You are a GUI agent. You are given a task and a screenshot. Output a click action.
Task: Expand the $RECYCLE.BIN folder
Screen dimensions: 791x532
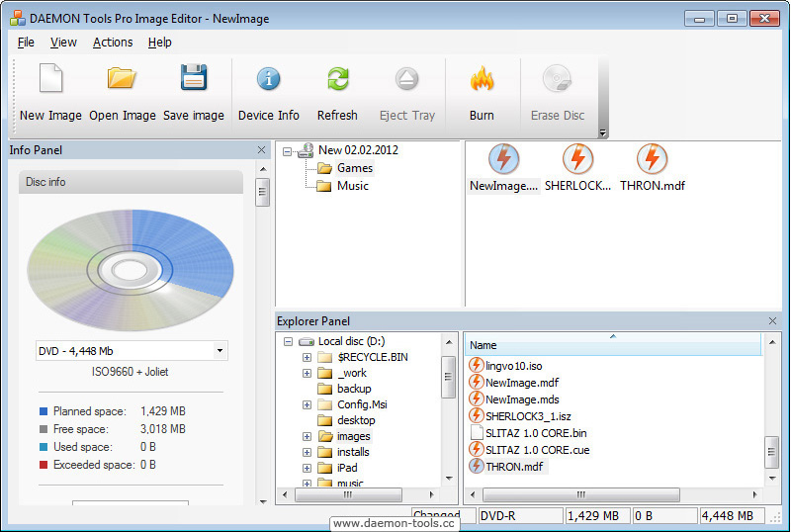point(307,357)
